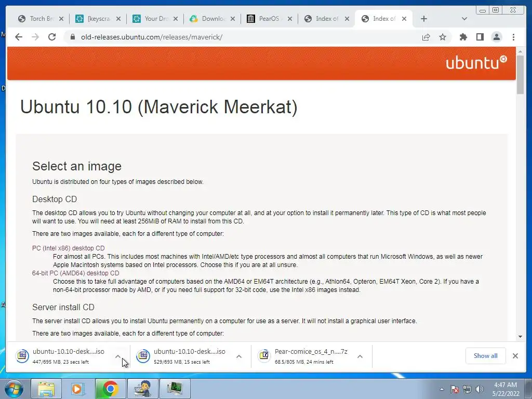Show hidden system tray icons
Image resolution: width=532 pixels, height=399 pixels.
(x=442, y=389)
